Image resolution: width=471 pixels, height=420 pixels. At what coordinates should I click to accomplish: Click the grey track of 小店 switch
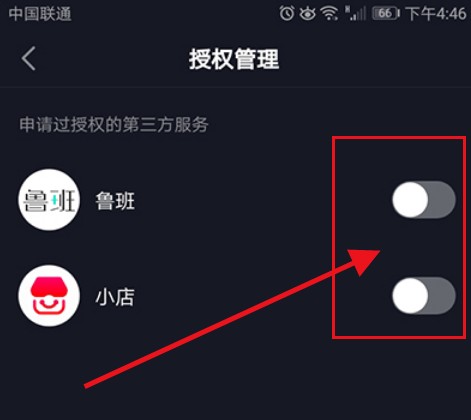442,296
